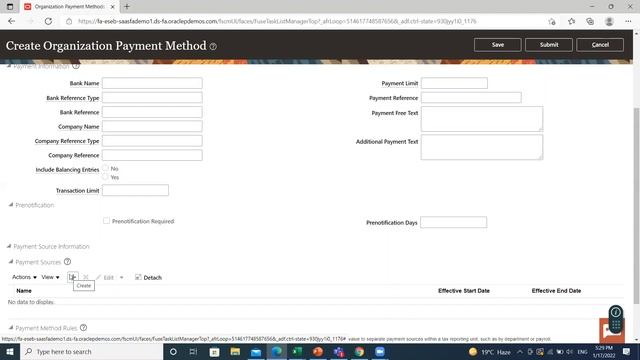Viewport: 640px width, 360px height.
Task: Open help for Create Organization Payment Method title
Action: tap(213, 47)
